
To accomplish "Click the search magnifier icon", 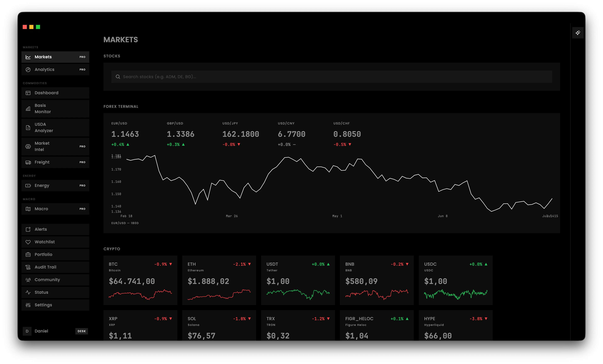I will [x=118, y=77].
